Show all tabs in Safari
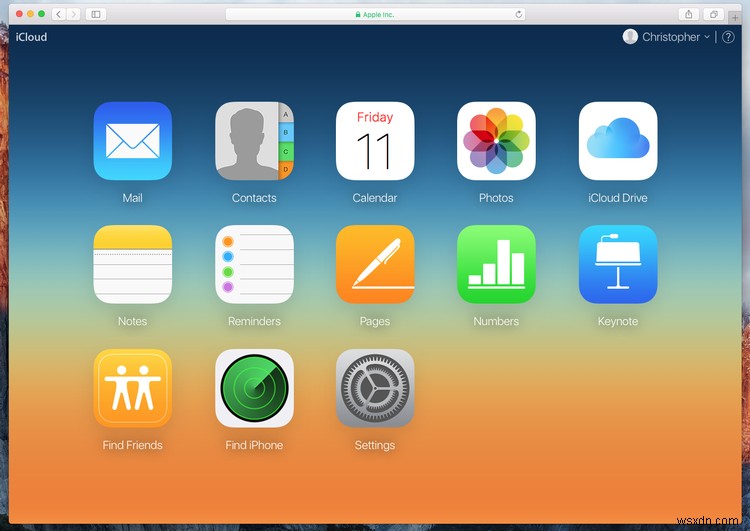 pos(713,14)
